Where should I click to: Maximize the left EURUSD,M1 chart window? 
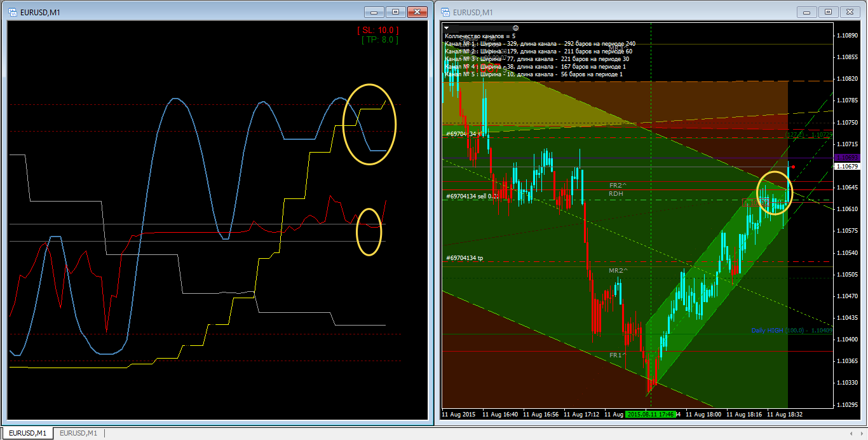click(x=395, y=11)
